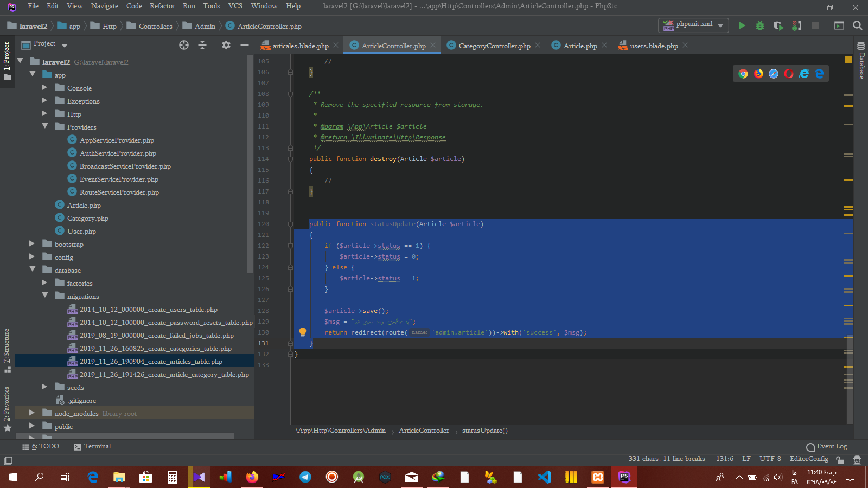Click the yellow intention lightbulb icon
This screenshot has height=488, width=868.
(x=303, y=332)
